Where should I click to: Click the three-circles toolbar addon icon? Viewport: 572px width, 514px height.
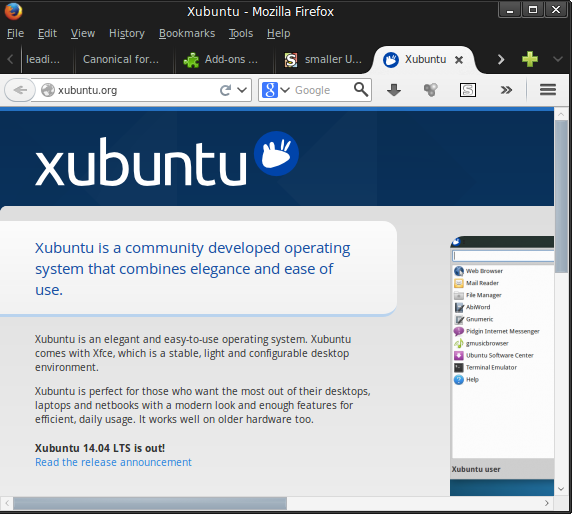(431, 90)
